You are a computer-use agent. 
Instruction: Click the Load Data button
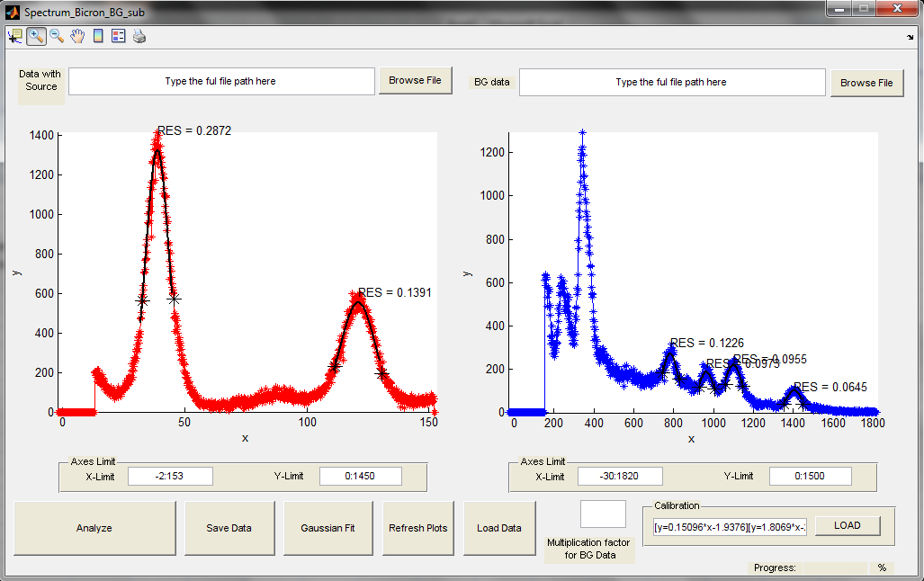pyautogui.click(x=499, y=528)
